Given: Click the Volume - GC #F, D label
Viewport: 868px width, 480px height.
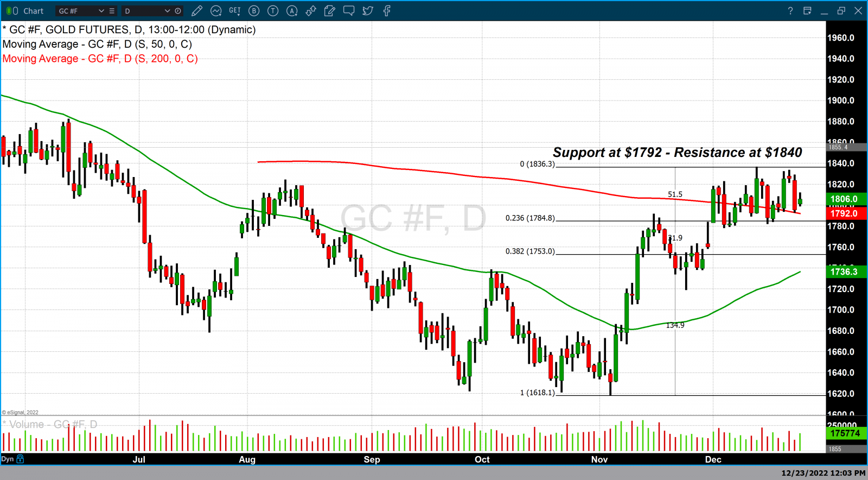Looking at the screenshot, I should coord(50,424).
